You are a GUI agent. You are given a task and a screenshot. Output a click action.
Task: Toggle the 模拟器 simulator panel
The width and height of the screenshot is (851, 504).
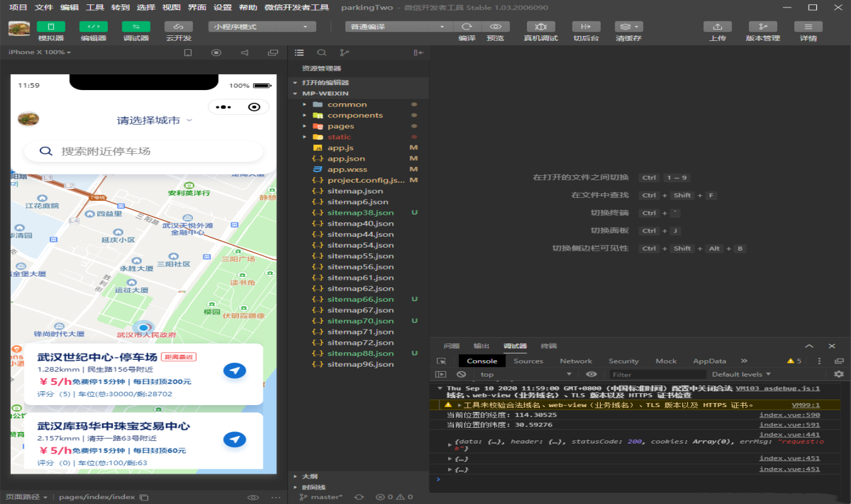tap(51, 27)
